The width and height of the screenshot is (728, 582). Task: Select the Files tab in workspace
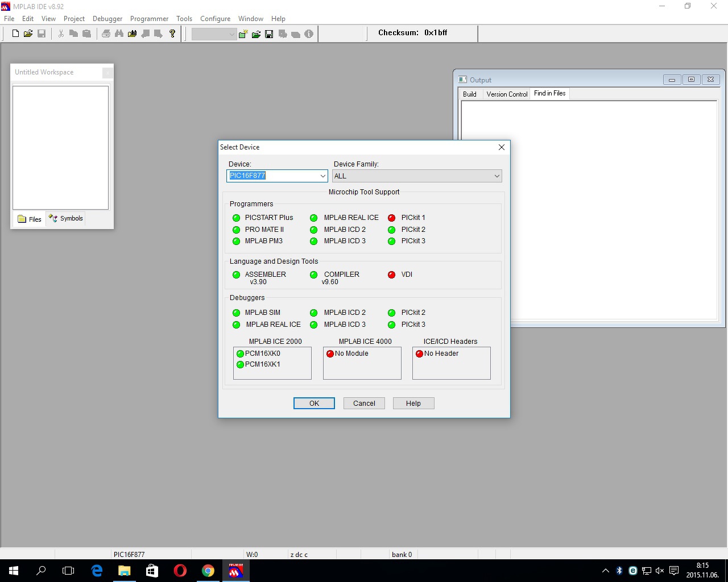pos(30,219)
